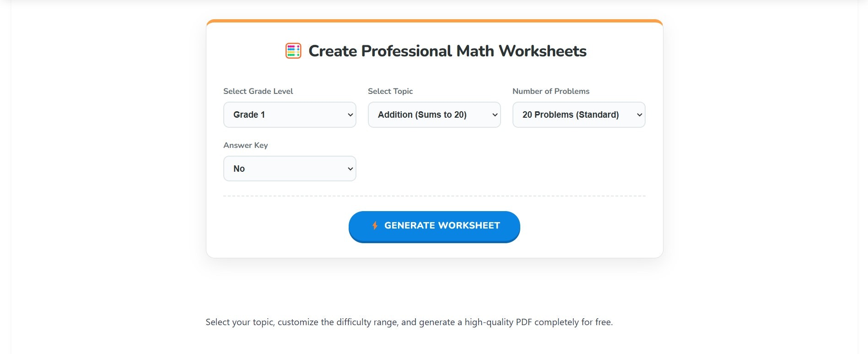Click the Number of Problems label
Screen dimensions: 868x354
point(551,91)
